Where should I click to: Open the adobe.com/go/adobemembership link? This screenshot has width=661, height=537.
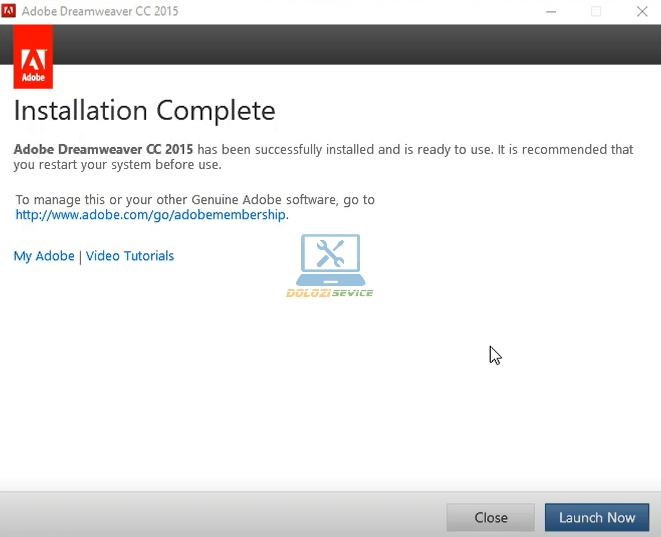coord(150,215)
